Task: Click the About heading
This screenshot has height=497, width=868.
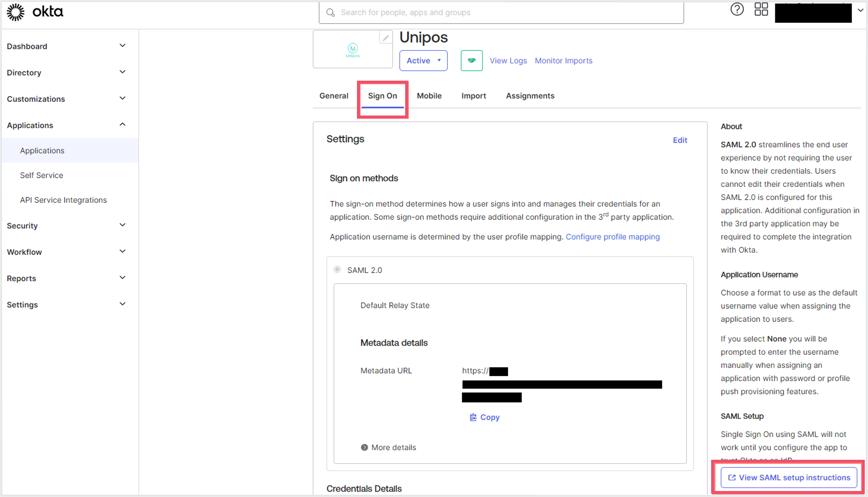Action: click(x=731, y=126)
